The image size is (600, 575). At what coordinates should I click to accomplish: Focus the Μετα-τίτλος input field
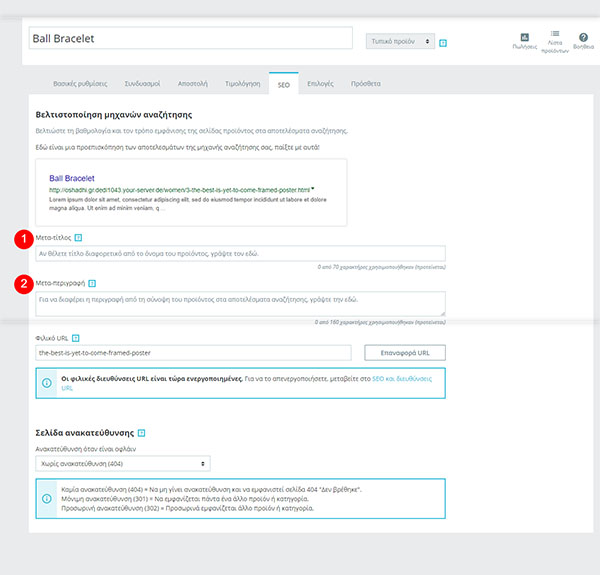(x=240, y=253)
